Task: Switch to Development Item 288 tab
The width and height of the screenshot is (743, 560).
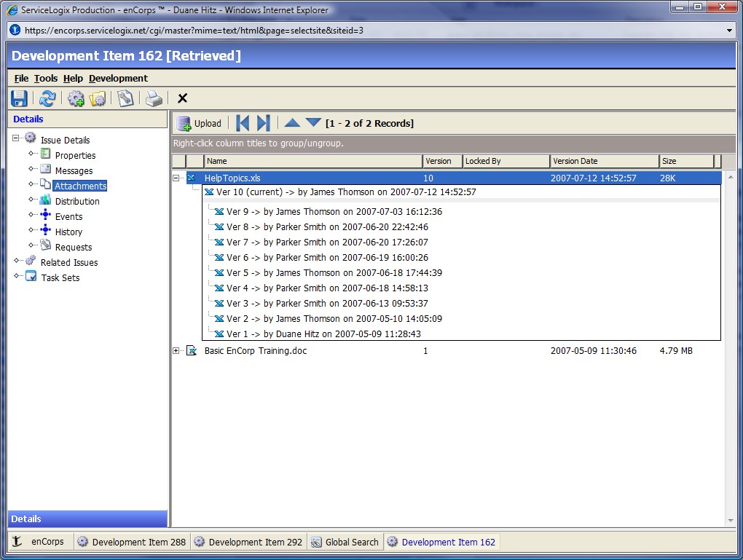Action: [x=132, y=542]
